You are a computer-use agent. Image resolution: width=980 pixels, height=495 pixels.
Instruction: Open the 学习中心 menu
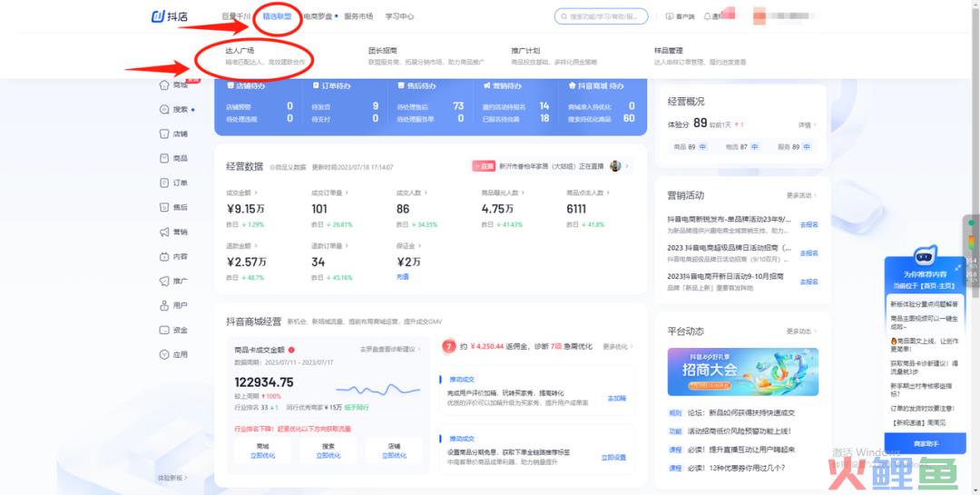click(x=399, y=16)
